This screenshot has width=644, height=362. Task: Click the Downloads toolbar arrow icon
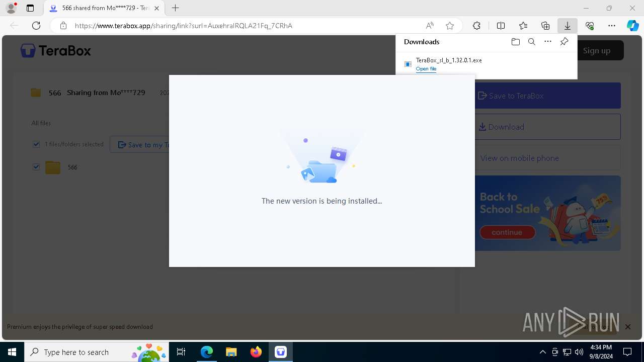pyautogui.click(x=567, y=26)
